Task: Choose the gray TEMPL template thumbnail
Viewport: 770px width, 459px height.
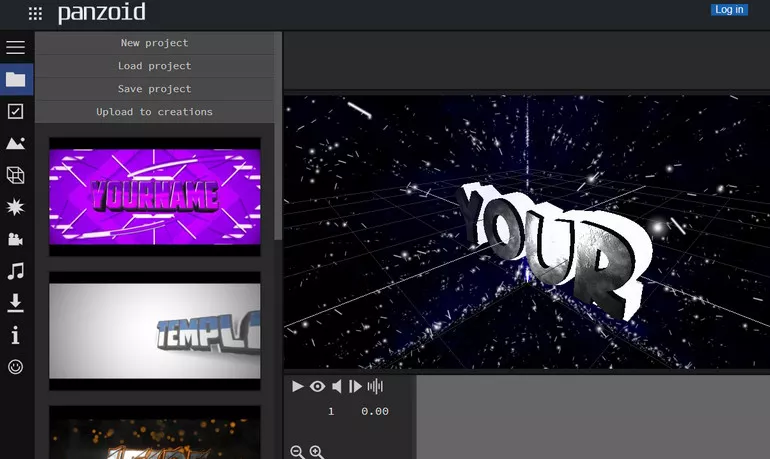Action: 155,331
